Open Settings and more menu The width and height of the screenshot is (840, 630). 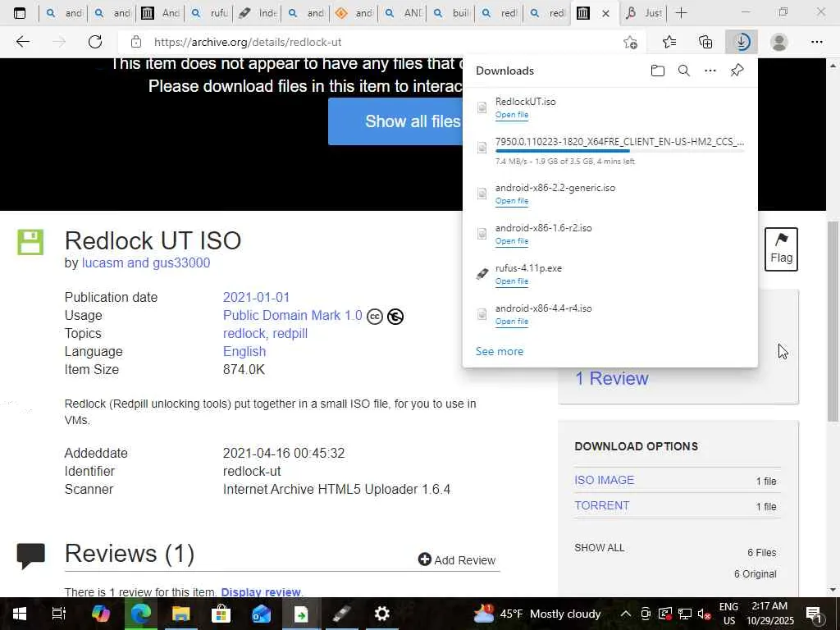point(816,42)
